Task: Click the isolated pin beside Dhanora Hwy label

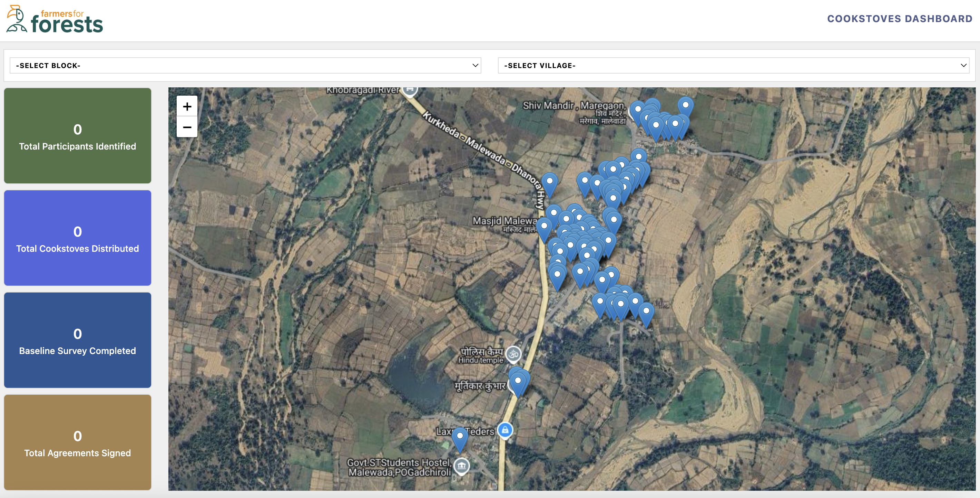Action: [549, 183]
